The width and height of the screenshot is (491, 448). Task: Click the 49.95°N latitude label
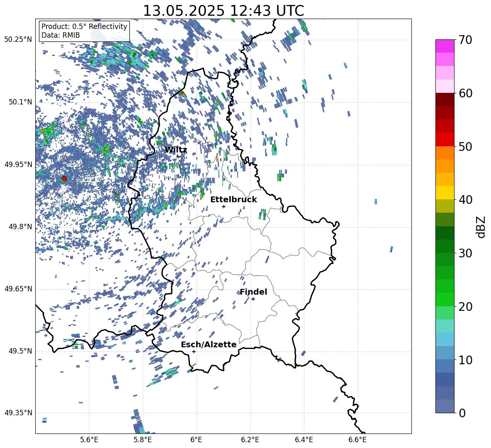tap(18, 164)
